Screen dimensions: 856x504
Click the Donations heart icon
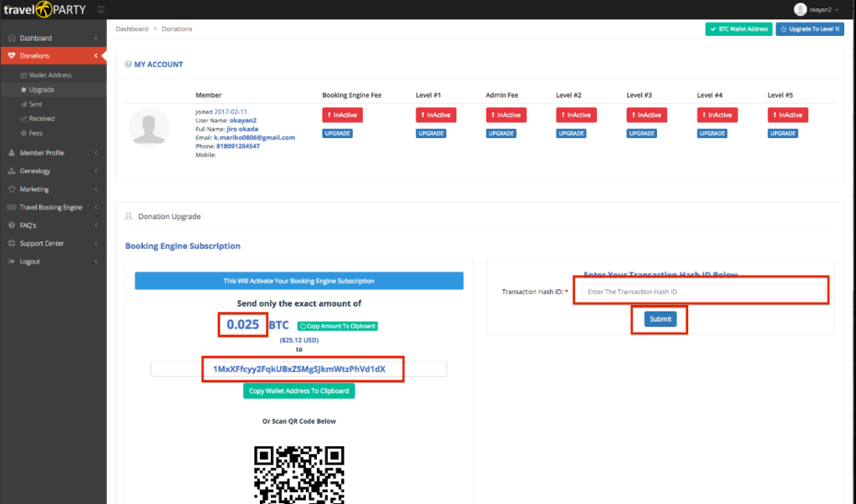12,56
